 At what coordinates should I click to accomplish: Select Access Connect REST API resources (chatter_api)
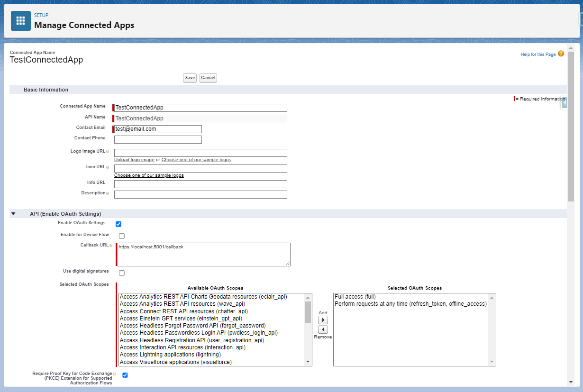[x=211, y=311]
